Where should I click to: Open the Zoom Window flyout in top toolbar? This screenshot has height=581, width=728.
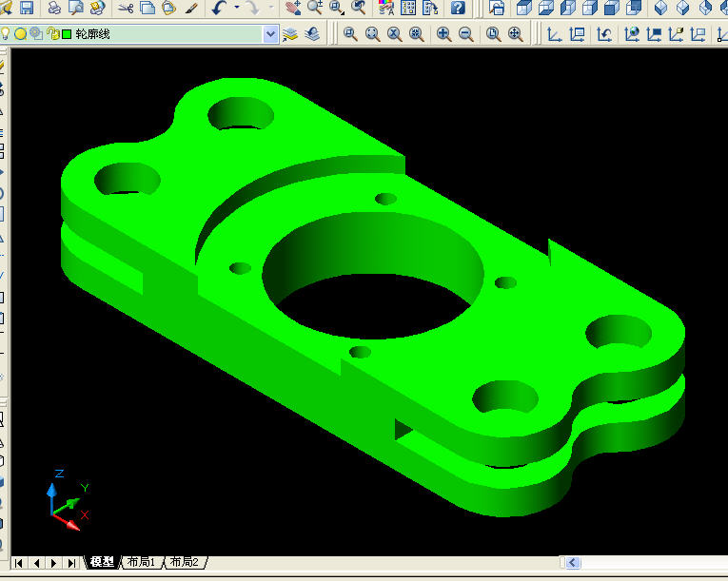pos(337,8)
